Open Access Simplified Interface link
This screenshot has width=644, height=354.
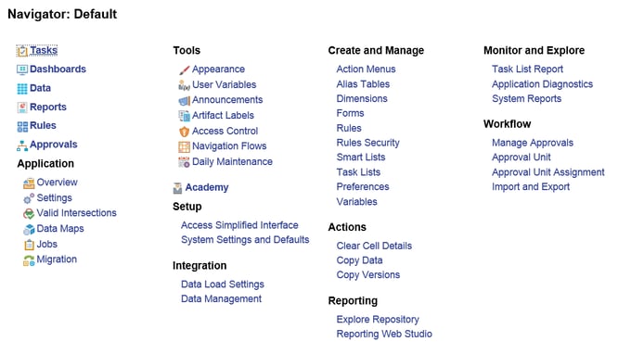coord(239,225)
